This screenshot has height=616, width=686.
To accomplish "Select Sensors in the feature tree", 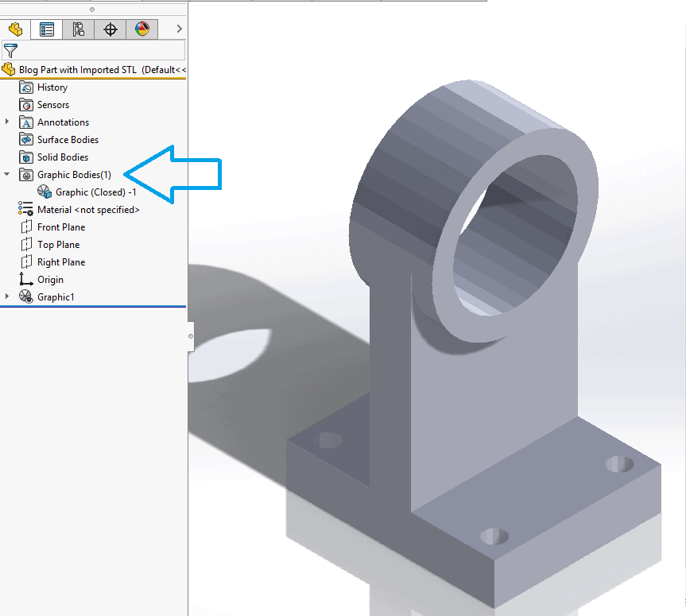I will [53, 105].
